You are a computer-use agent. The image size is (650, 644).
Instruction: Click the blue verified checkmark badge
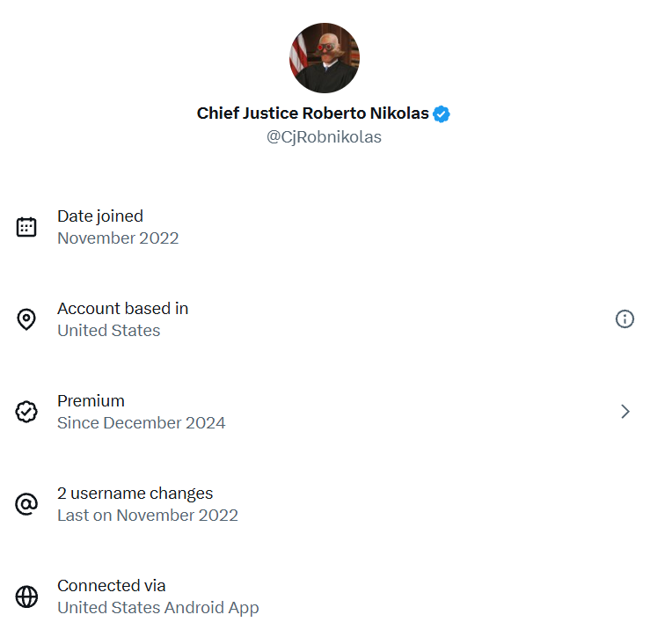click(441, 114)
